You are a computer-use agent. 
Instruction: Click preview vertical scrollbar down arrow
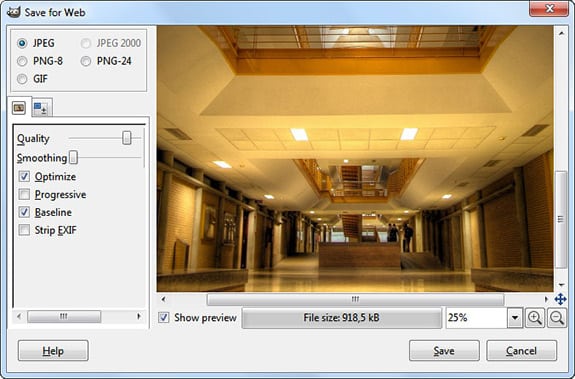click(x=561, y=284)
